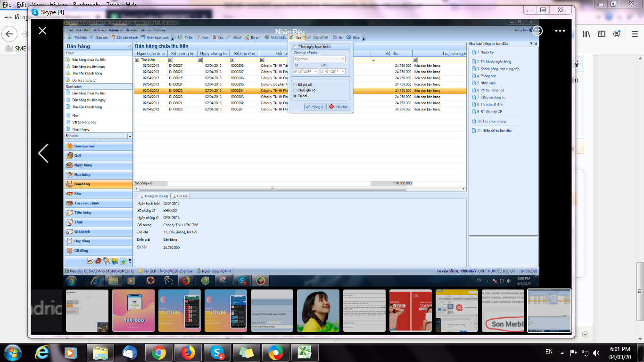Switch to the Chi tiết tab
Viewport: 644px width, 362px height.
[x=180, y=196]
